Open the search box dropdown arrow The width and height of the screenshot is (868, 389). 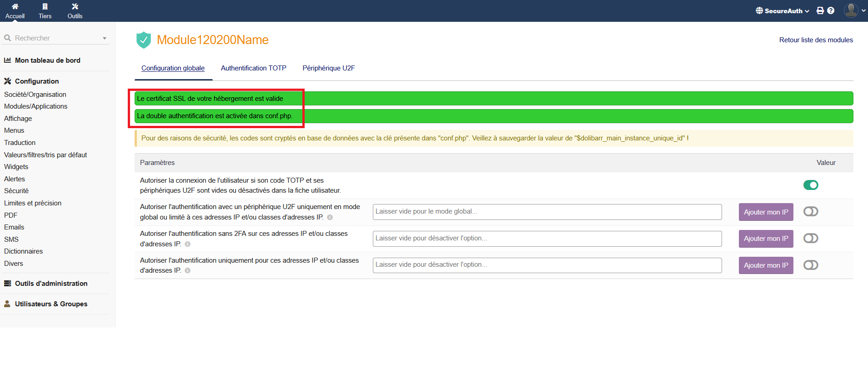click(x=105, y=39)
